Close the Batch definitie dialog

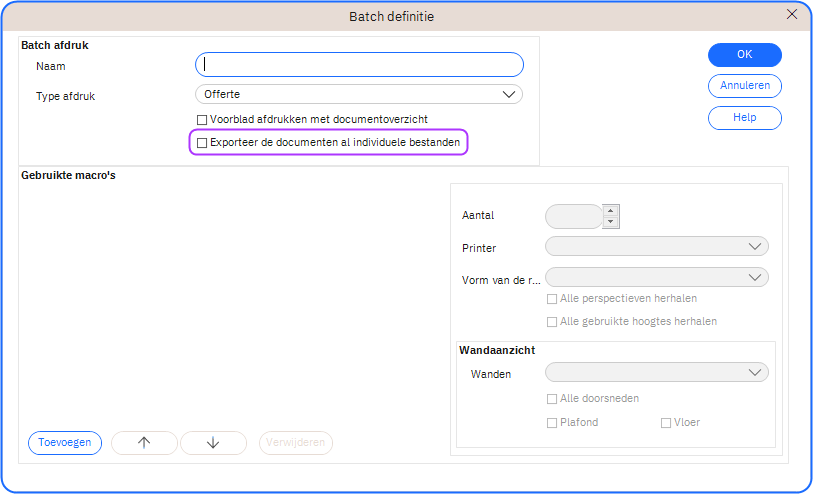point(792,14)
